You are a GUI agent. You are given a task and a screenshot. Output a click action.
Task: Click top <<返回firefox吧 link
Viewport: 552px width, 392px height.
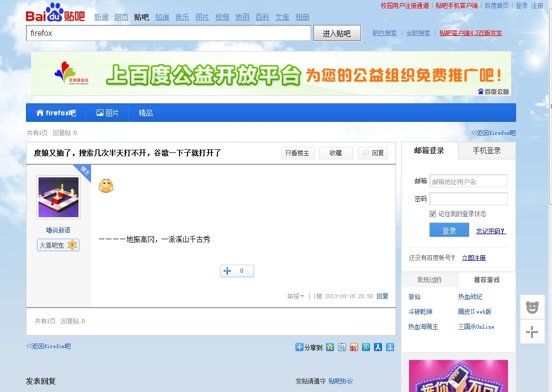(x=493, y=133)
